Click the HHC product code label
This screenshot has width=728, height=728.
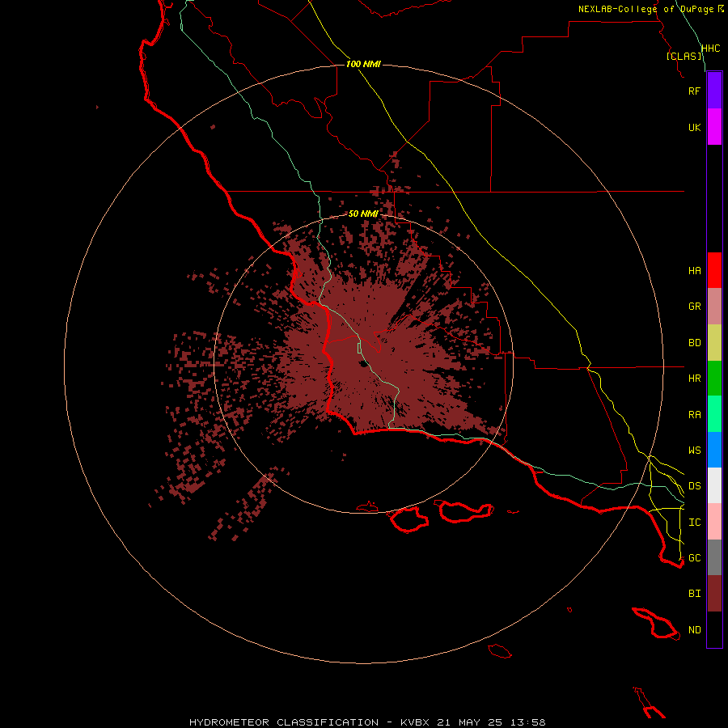tap(710, 49)
